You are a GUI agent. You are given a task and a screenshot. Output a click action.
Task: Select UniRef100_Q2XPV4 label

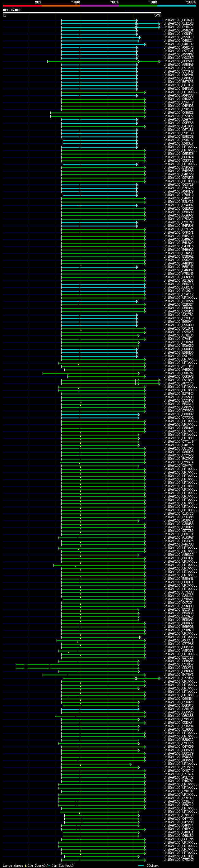coord(178,301)
